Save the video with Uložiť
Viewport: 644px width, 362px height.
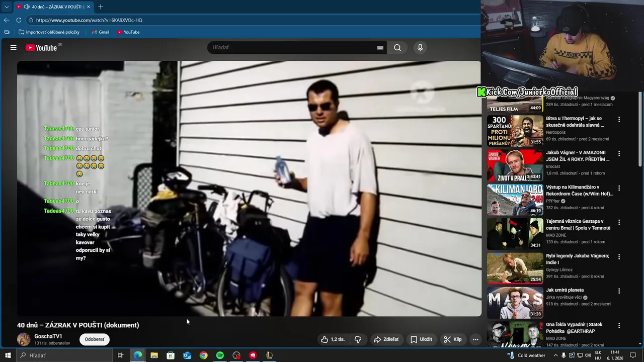421,339
